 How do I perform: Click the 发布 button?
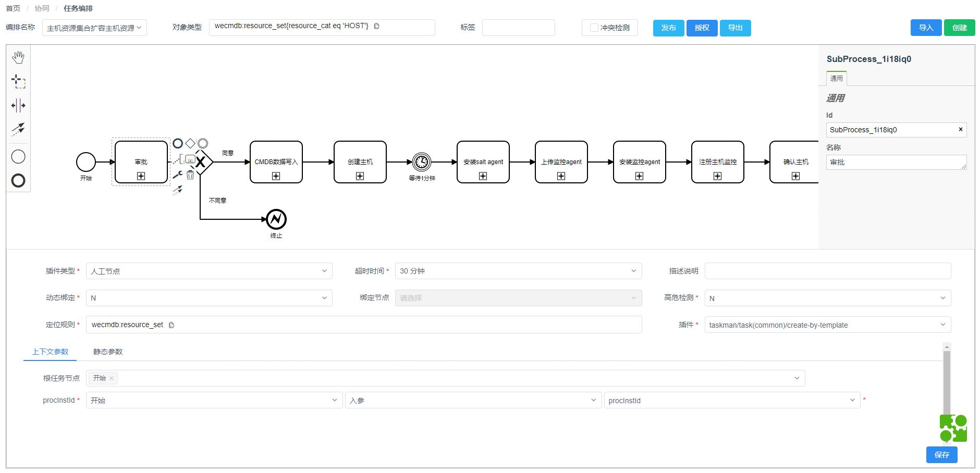668,28
